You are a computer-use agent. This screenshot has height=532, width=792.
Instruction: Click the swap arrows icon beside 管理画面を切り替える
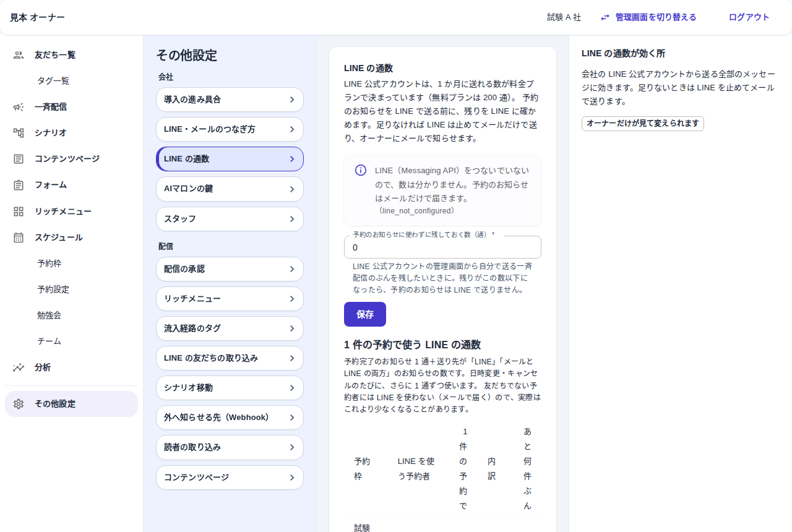coord(605,17)
